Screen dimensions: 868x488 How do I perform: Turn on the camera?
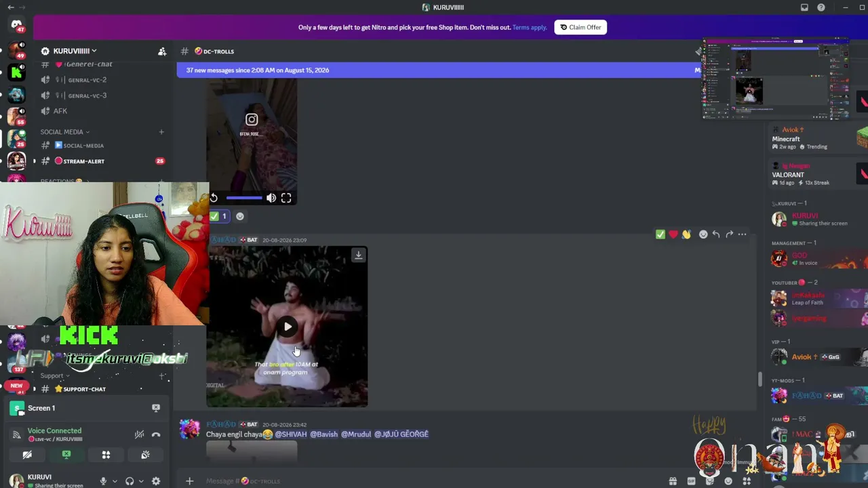(27, 455)
